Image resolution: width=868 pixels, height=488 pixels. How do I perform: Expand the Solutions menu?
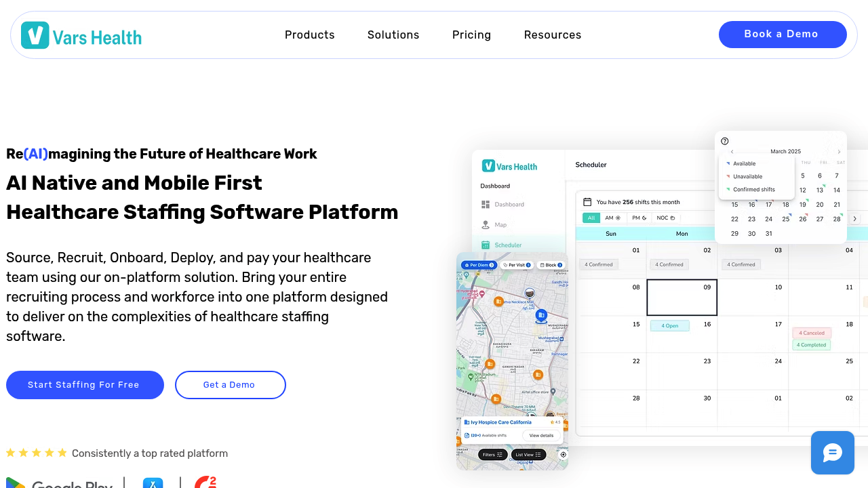coord(393,35)
